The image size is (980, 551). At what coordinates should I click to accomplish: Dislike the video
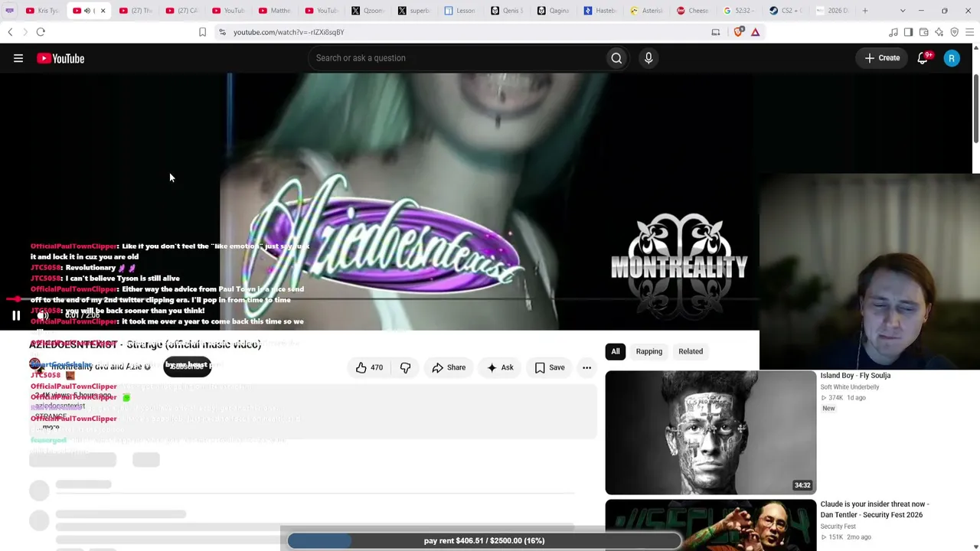pos(405,367)
